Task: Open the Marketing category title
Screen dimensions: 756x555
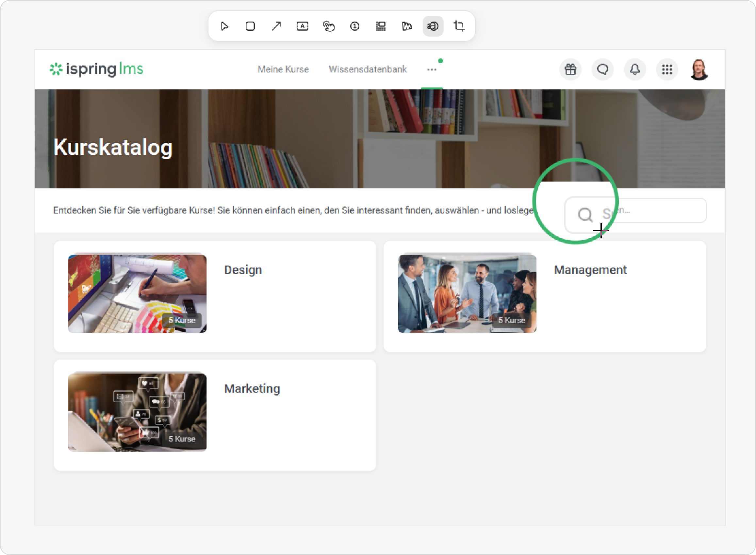Action: (x=252, y=389)
